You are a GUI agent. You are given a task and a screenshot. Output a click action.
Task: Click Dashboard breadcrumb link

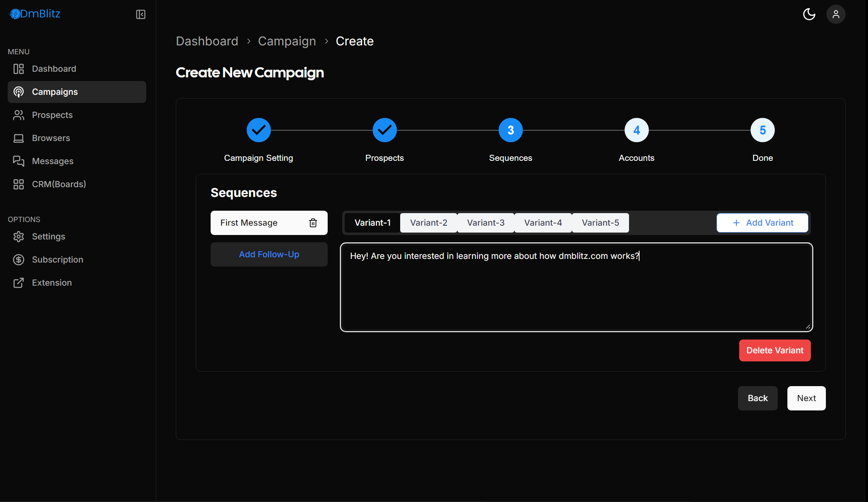click(207, 41)
